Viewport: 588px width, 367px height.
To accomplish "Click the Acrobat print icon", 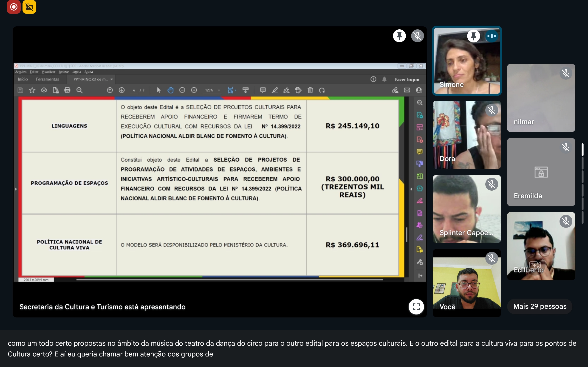I will [x=67, y=90].
